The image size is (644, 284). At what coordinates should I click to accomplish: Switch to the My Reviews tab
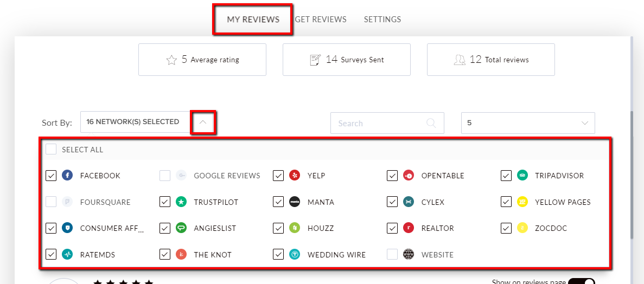point(253,20)
